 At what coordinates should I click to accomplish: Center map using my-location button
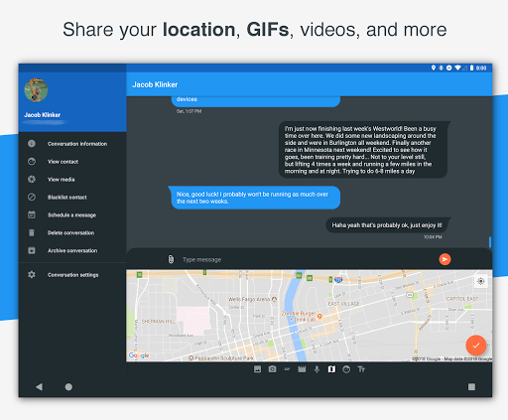point(480,281)
